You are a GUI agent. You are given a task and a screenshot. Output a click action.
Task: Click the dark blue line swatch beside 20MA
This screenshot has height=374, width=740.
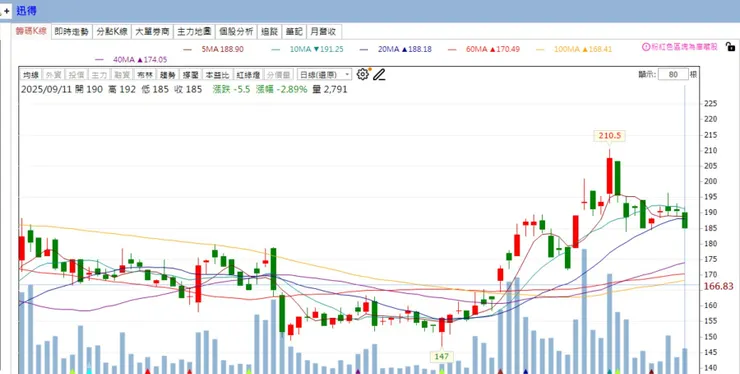pos(364,49)
